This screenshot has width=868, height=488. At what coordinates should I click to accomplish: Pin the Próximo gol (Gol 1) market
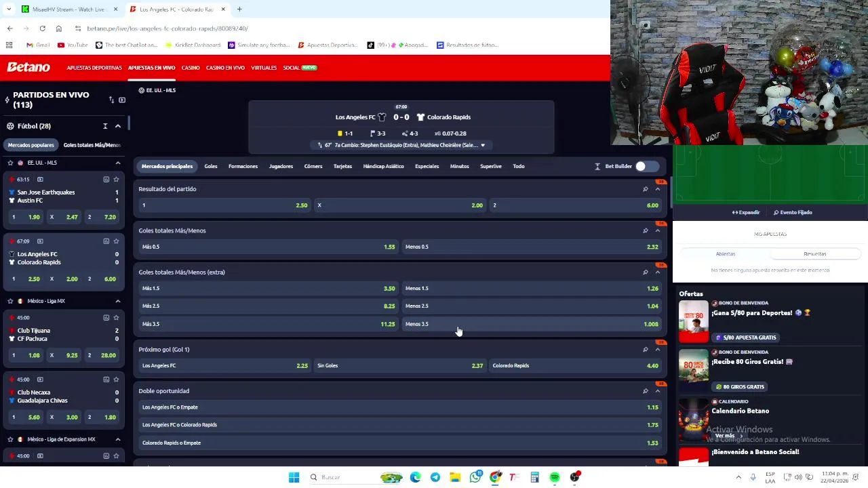pos(645,350)
